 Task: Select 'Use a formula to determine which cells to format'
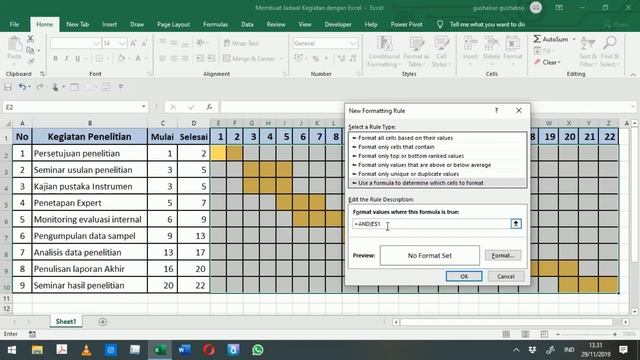click(437, 183)
